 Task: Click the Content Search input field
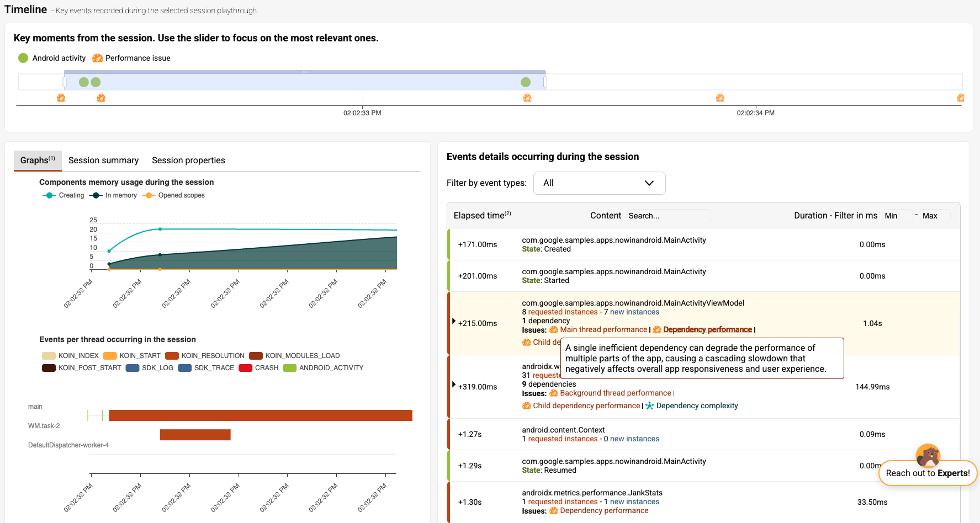point(668,216)
